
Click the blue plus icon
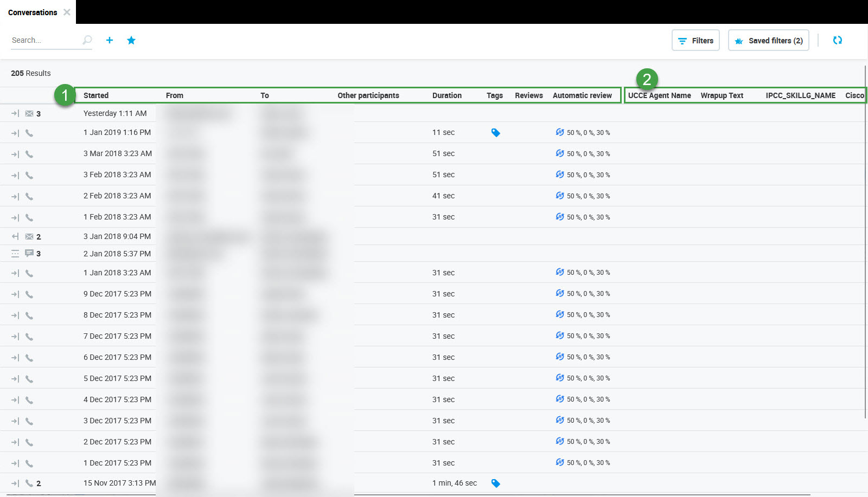point(110,40)
